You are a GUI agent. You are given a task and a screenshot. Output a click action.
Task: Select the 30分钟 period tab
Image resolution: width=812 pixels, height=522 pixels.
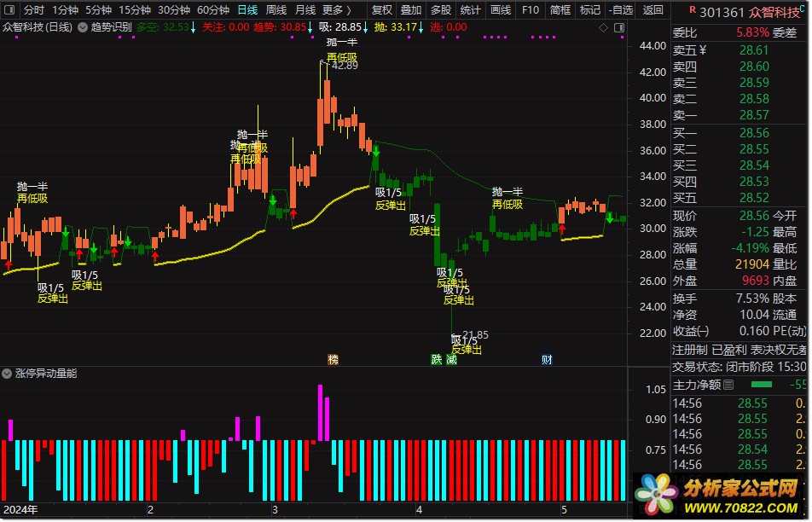174,10
